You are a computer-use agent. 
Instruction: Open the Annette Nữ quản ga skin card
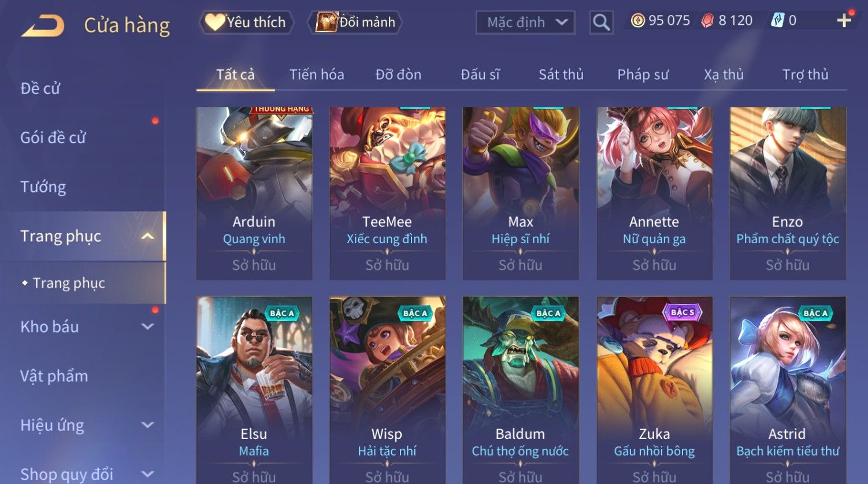[654, 193]
